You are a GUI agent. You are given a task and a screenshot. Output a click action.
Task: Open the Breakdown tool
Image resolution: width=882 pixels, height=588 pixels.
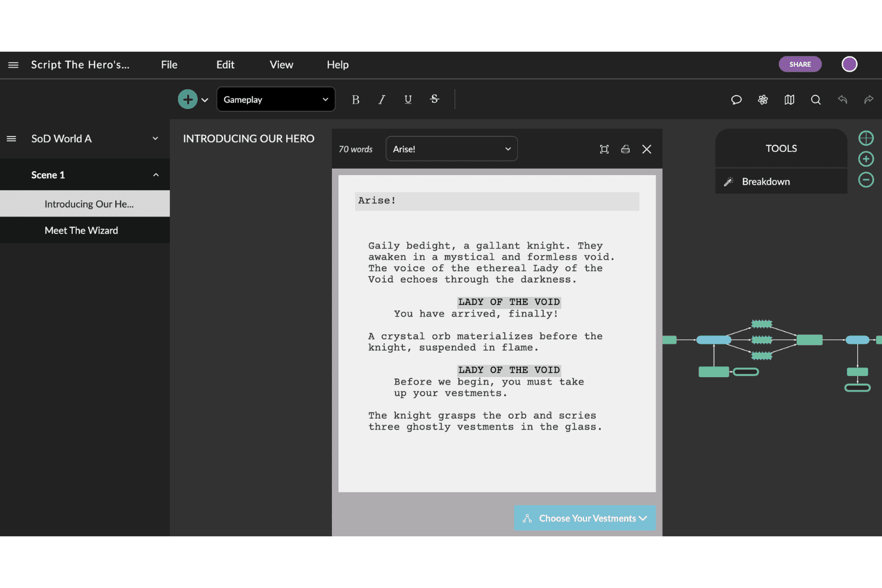pos(781,182)
